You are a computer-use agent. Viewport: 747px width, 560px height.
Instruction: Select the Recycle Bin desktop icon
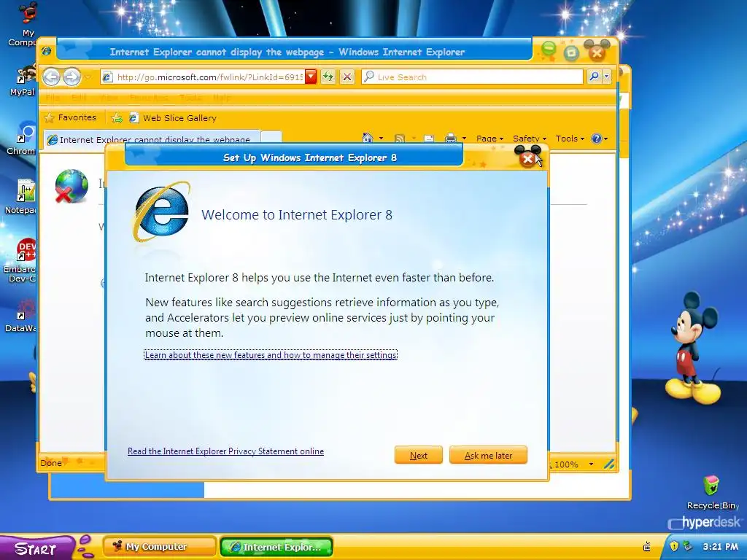pos(711,493)
